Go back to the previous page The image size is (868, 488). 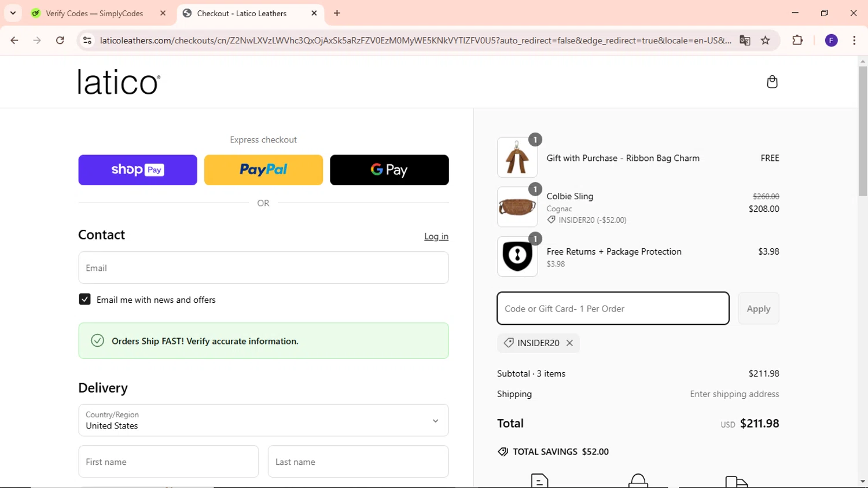14,41
